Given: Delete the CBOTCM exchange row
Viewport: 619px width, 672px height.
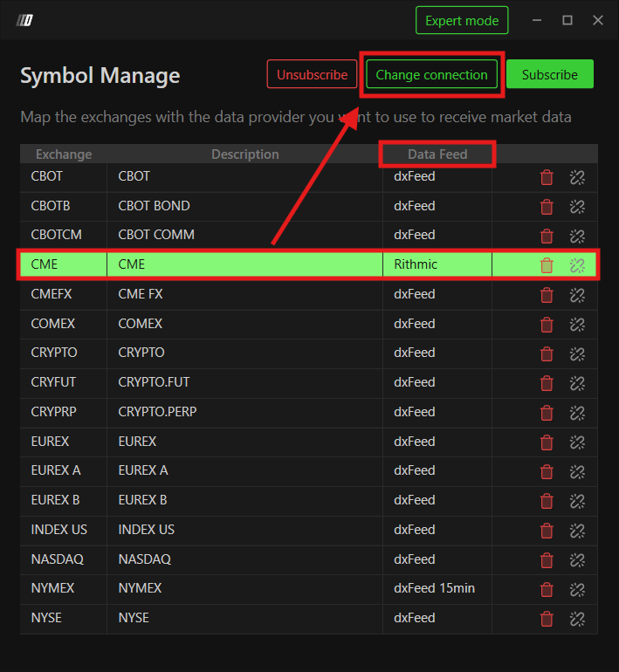Looking at the screenshot, I should 547,236.
